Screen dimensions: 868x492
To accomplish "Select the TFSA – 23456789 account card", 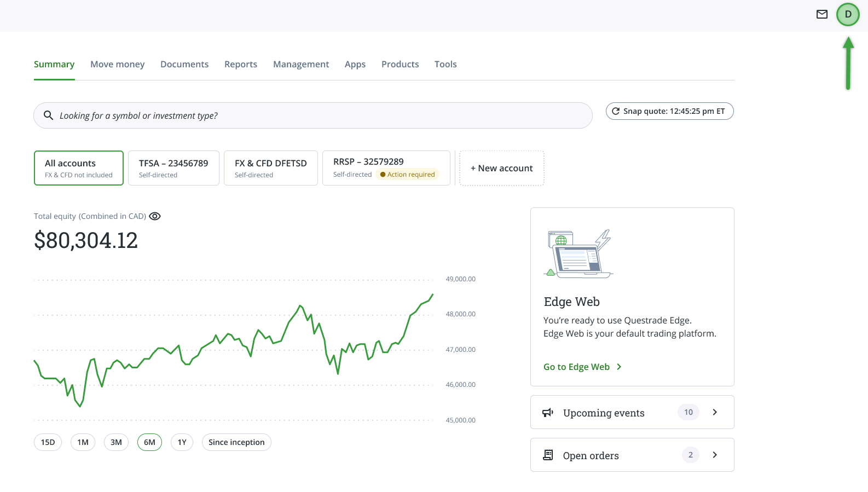I will click(x=173, y=168).
